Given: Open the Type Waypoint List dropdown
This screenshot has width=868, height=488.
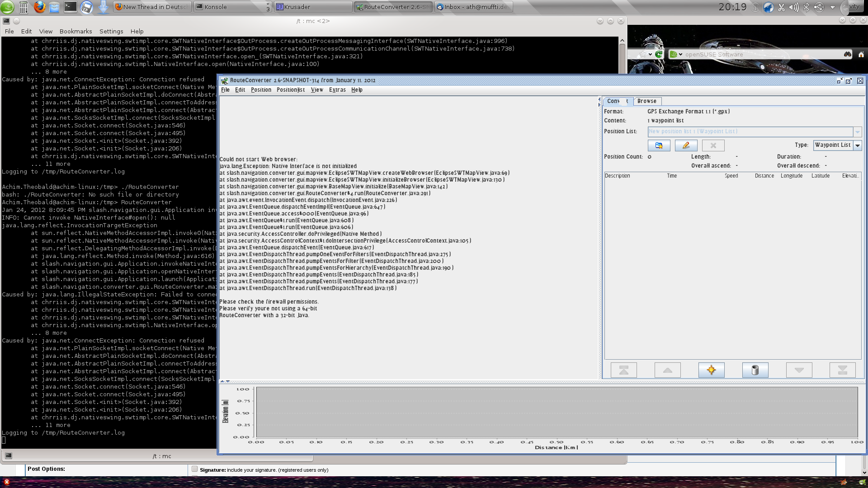Looking at the screenshot, I should tap(857, 145).
